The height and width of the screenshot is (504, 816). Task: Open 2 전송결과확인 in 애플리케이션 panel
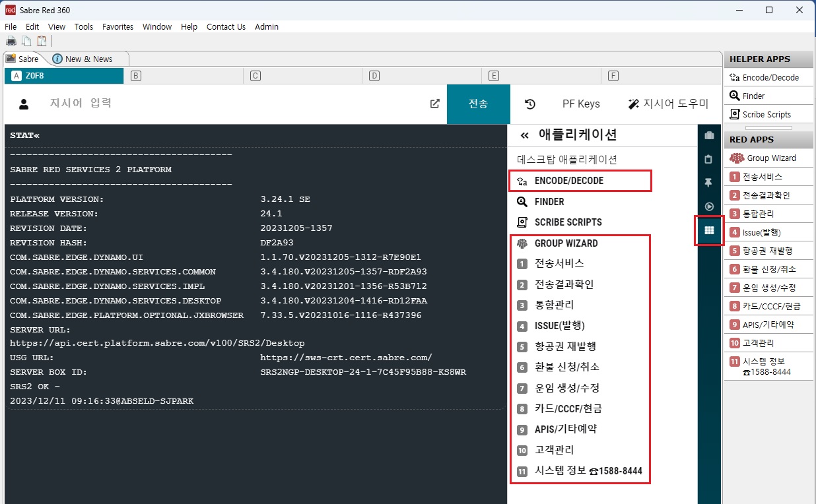(555, 284)
